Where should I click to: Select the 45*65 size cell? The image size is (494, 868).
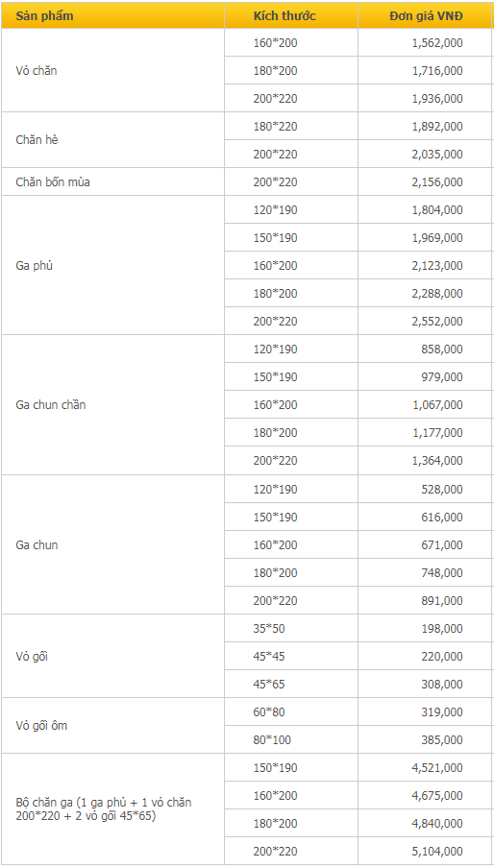pyautogui.click(x=291, y=685)
